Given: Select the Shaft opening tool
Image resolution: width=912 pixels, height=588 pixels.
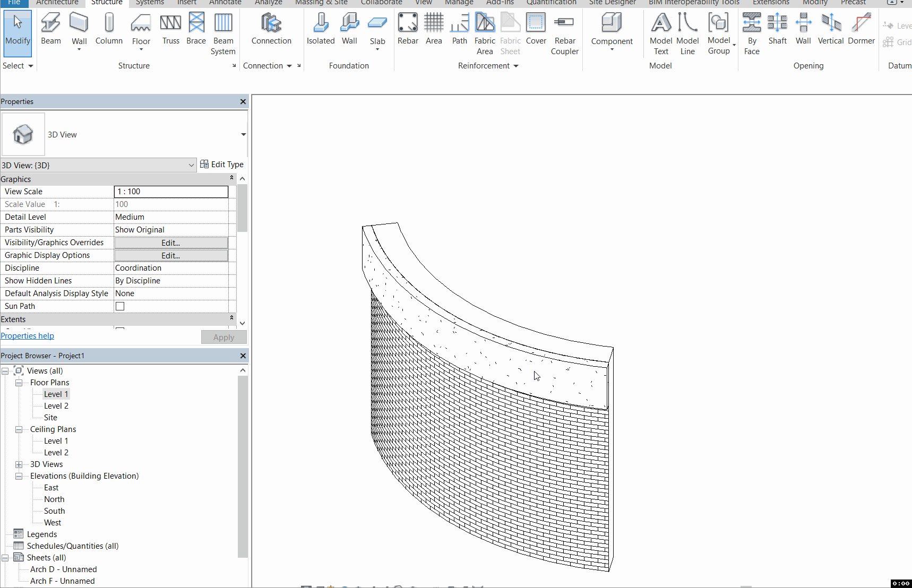Looking at the screenshot, I should point(777,27).
